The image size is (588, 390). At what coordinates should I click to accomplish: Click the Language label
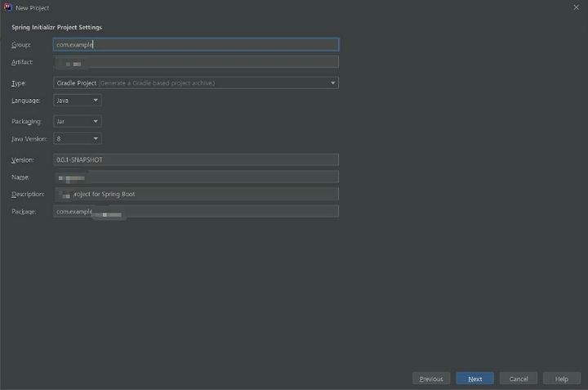(x=25, y=101)
